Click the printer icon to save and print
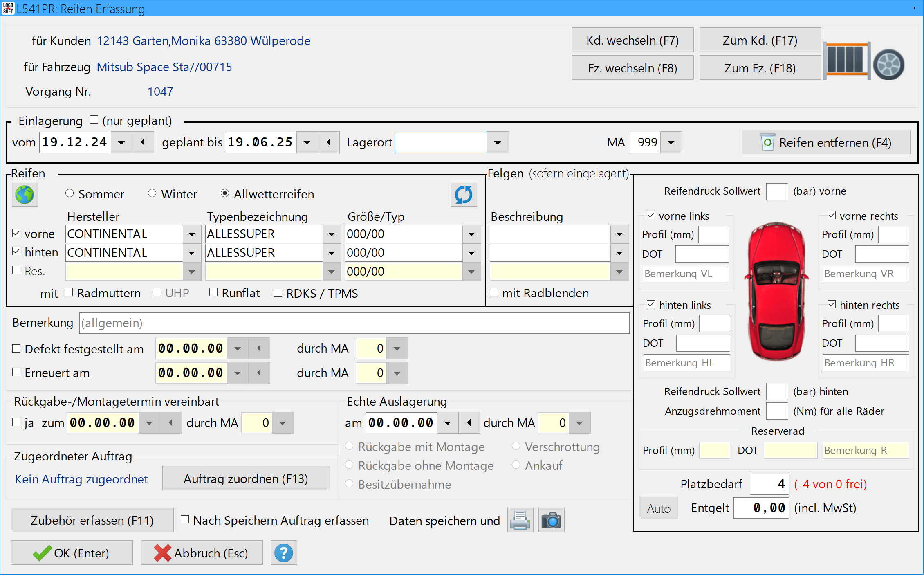 520,520
